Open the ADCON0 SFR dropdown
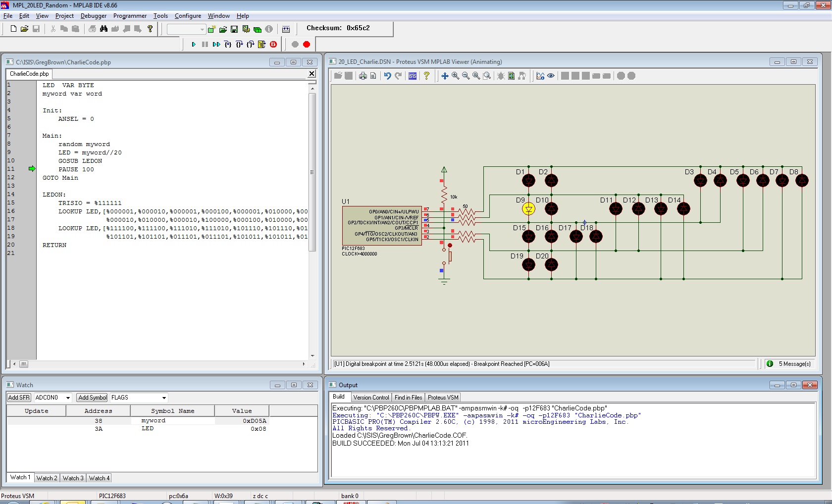 click(68, 398)
